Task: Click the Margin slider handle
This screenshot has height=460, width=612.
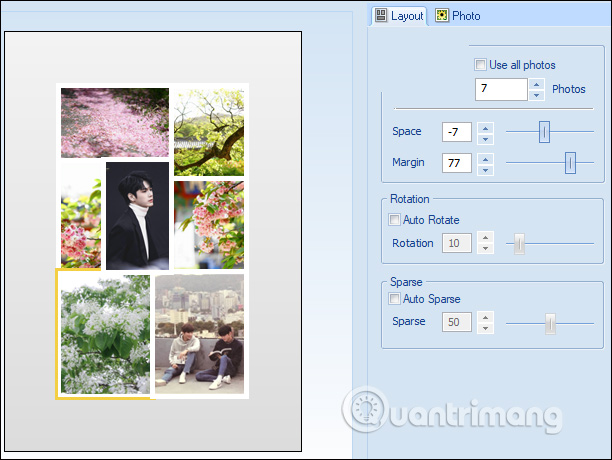Action: click(570, 163)
